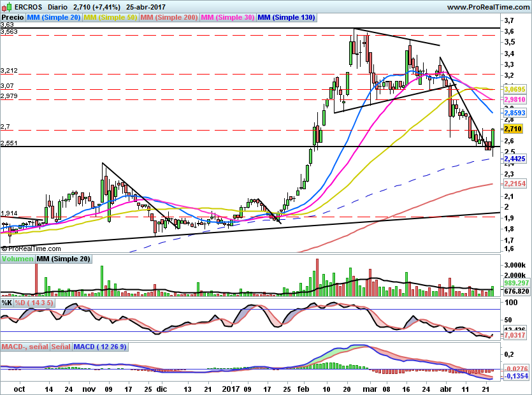Select the volume MM (Simple 20) label
Image resolution: width=532 pixels, height=395 pixels.
click(63, 259)
